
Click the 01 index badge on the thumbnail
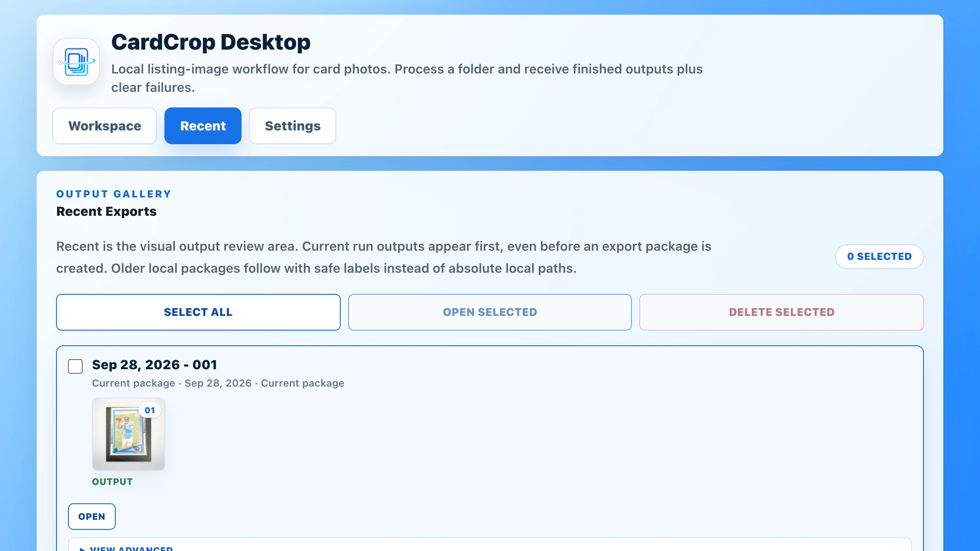pyautogui.click(x=150, y=410)
